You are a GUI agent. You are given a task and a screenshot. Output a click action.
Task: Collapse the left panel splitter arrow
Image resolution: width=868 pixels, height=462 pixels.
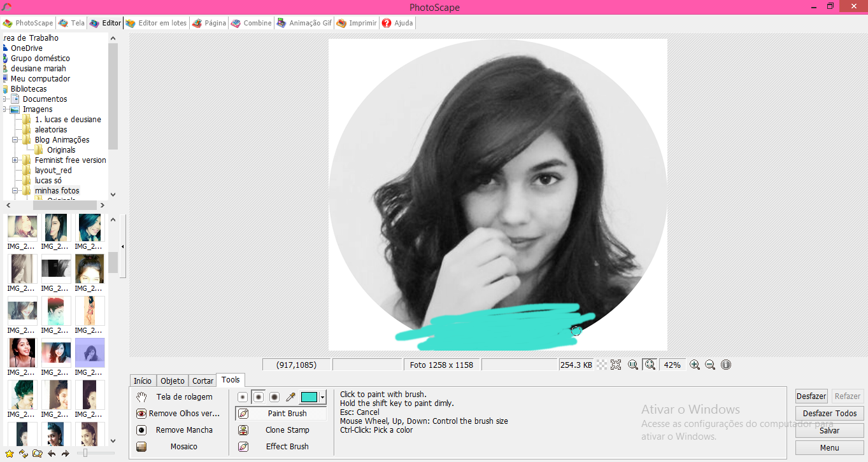coord(122,246)
